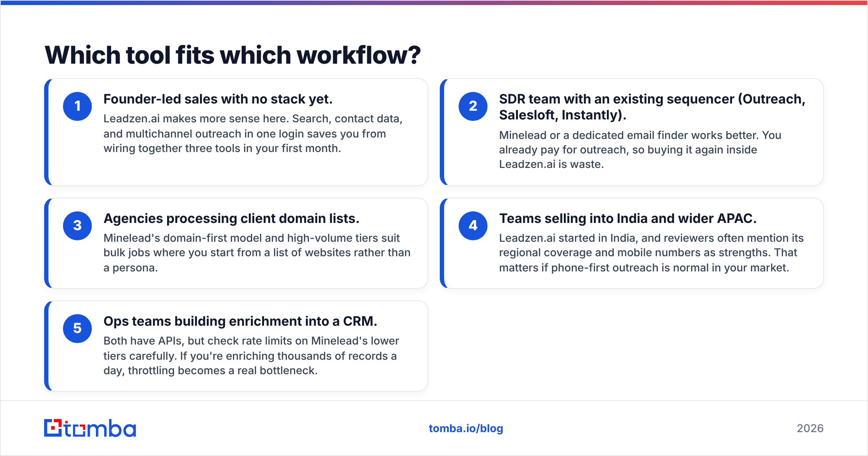Click the 2026 year label in footer
The height and width of the screenshot is (456, 868).
(x=810, y=428)
